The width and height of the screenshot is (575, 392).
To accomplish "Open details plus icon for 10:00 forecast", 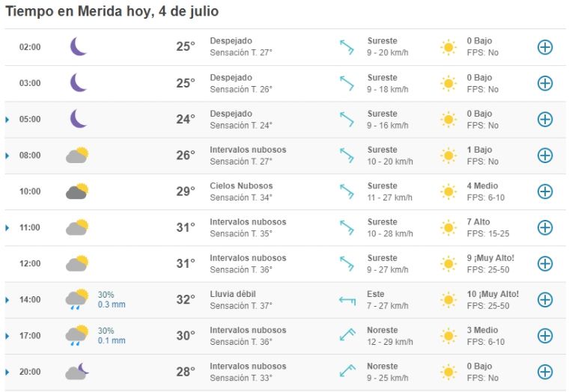I will coord(545,192).
